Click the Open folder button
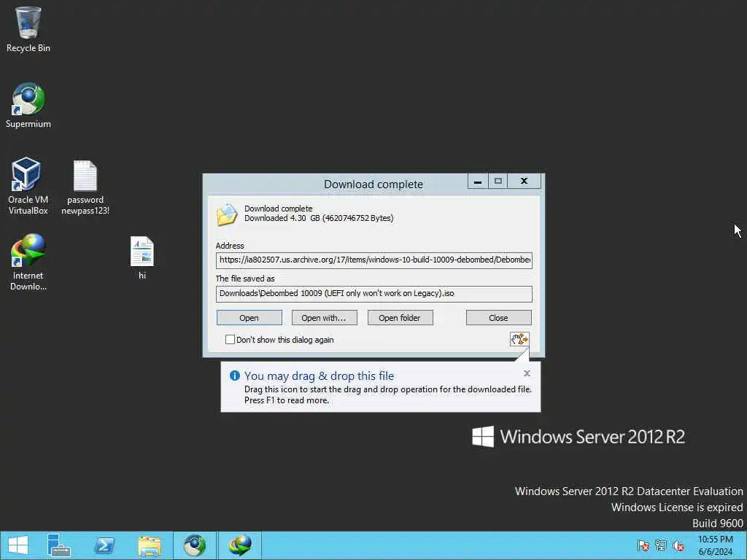Viewport: 747px width, 560px height. [x=400, y=318]
